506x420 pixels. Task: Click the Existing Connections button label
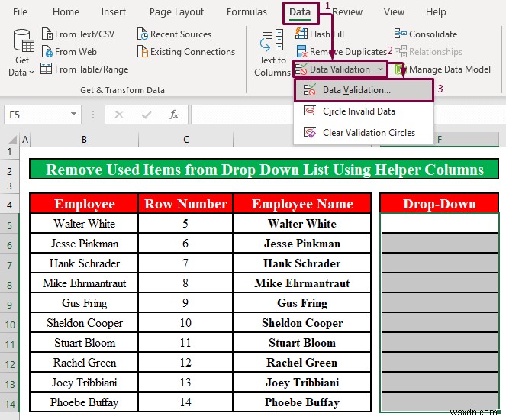(x=192, y=52)
